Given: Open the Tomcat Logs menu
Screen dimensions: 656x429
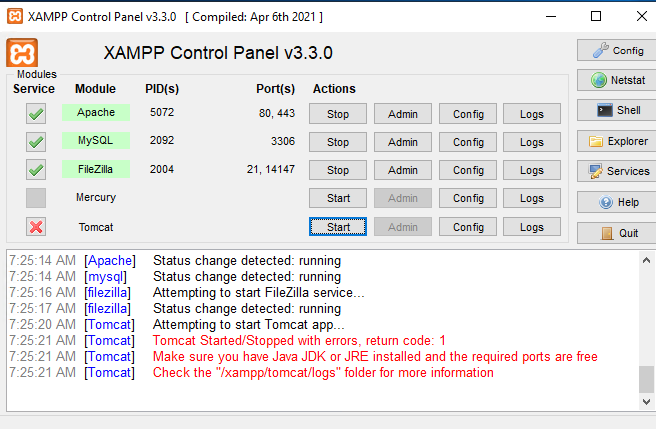Looking at the screenshot, I should point(532,227).
